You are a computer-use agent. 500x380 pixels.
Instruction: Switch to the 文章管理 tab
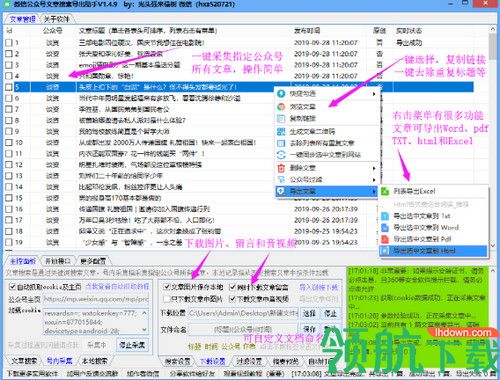tap(22, 19)
